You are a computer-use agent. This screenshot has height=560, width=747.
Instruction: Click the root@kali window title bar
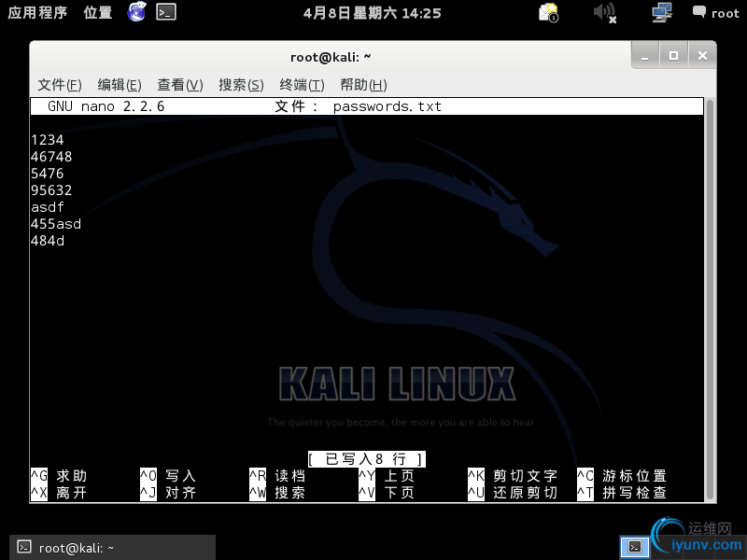331,57
